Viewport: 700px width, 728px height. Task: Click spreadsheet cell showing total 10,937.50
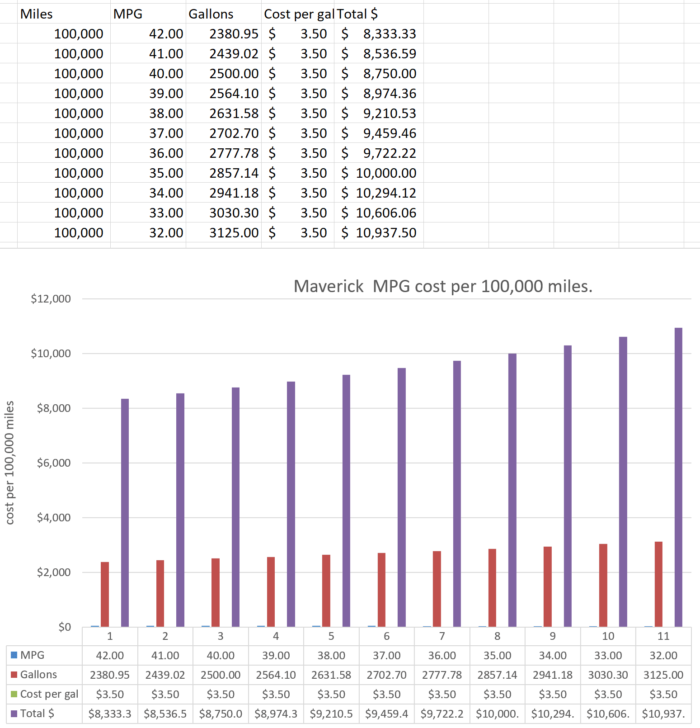point(379,232)
